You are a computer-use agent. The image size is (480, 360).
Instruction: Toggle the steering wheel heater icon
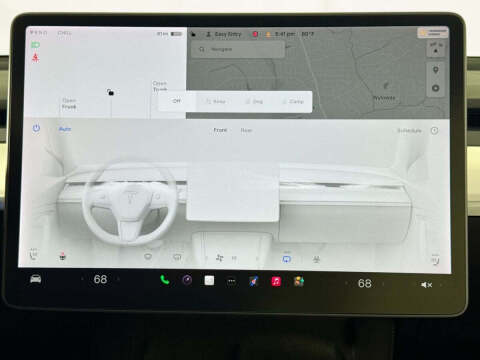point(62,256)
